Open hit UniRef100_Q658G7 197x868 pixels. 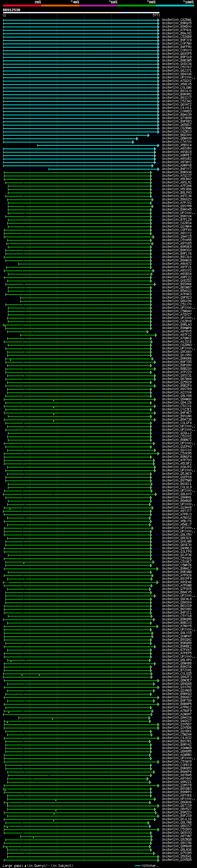click(x=176, y=125)
